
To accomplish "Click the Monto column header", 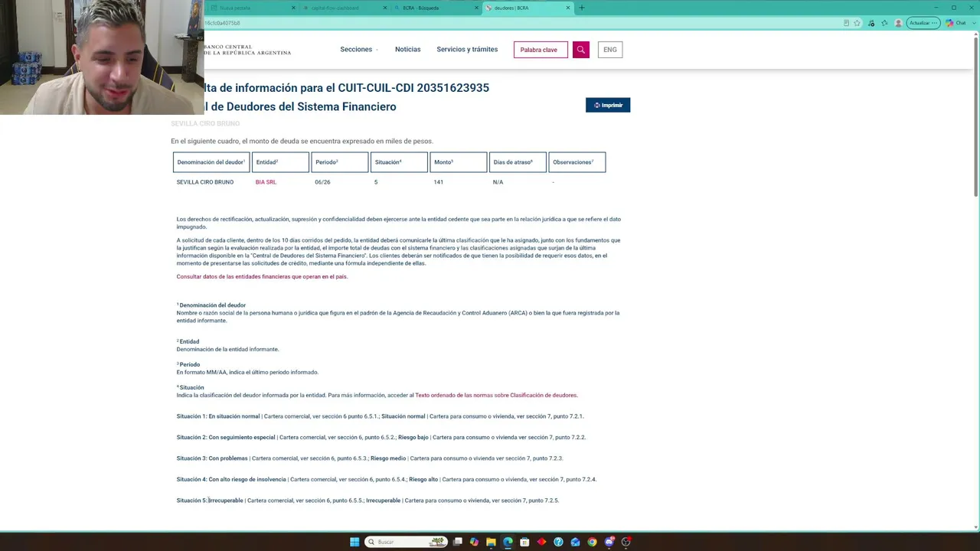I will (459, 162).
